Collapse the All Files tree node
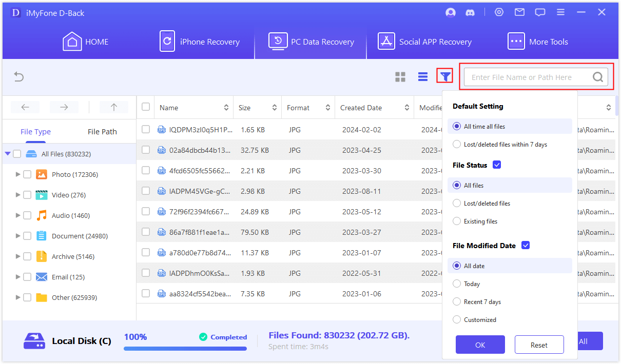 [x=7, y=154]
